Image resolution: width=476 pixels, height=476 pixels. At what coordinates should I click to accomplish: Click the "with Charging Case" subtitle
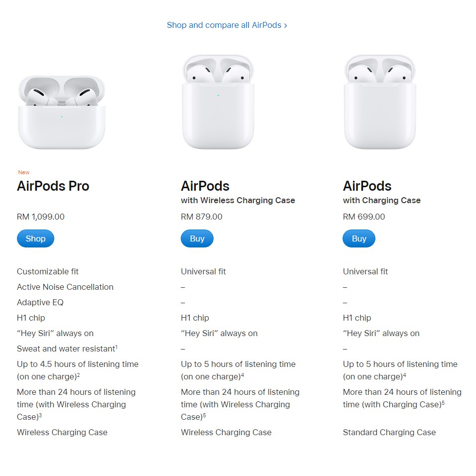[381, 200]
